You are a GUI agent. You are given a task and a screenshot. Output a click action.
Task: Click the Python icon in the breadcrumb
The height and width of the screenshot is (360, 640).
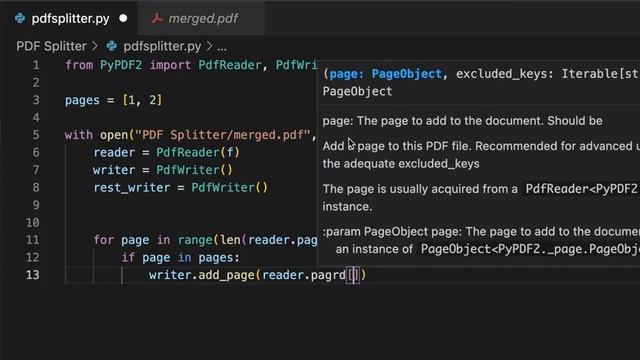pos(111,46)
